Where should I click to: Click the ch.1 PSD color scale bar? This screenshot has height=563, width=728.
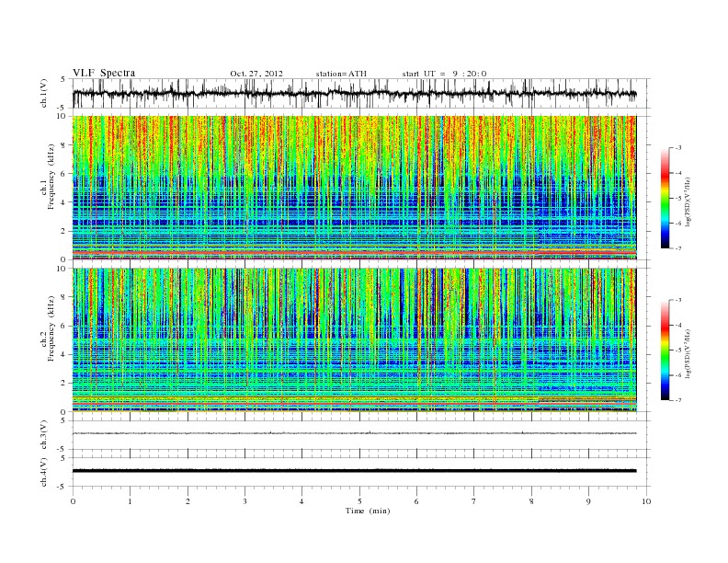point(665,198)
